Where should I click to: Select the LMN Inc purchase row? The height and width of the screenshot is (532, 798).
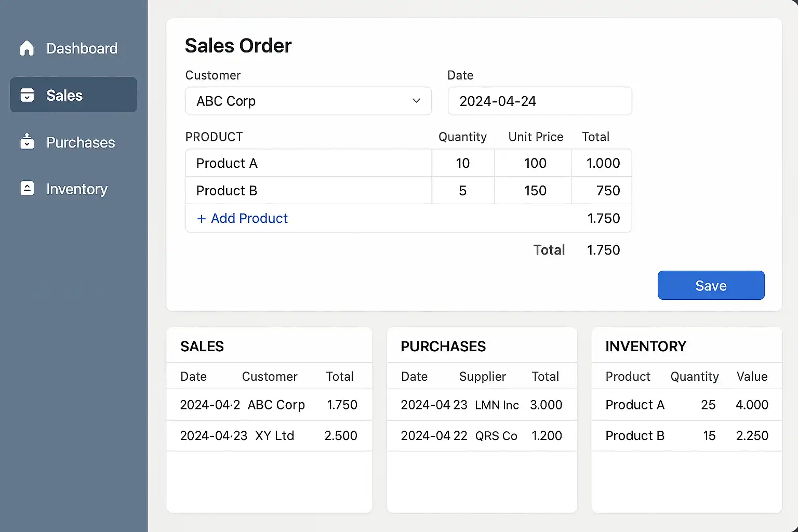tap(481, 405)
